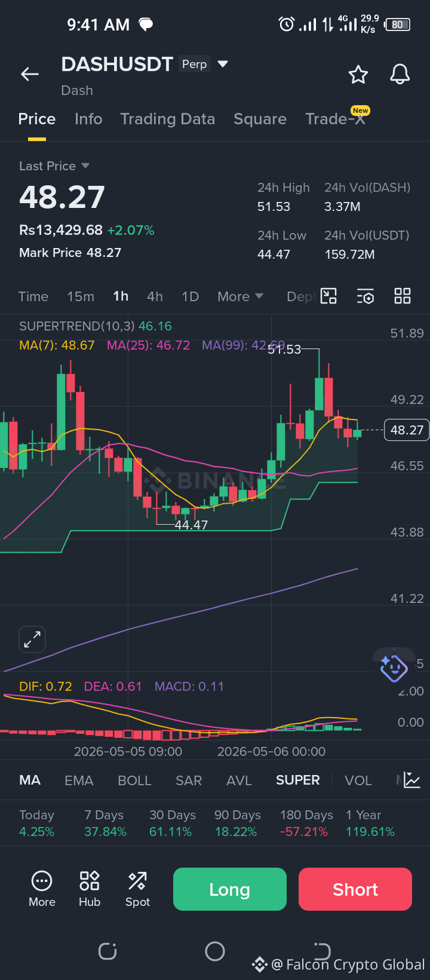Toggle the BOLL indicator
This screenshot has height=980, width=430.
(134, 780)
